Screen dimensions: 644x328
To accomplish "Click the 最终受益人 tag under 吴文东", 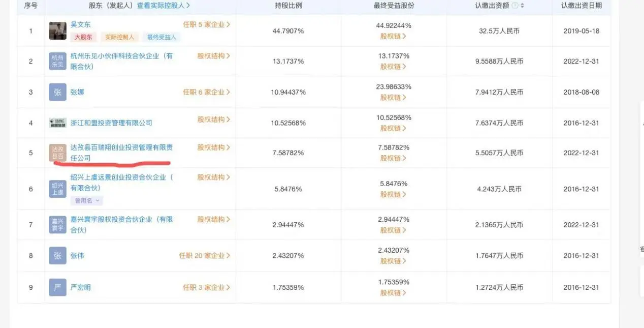I will [x=162, y=37].
